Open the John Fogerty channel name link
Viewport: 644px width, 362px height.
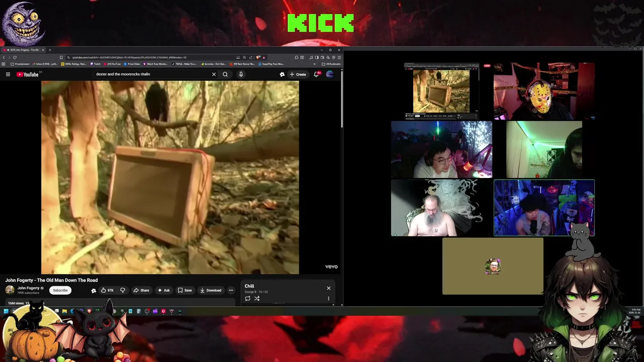[x=28, y=288]
